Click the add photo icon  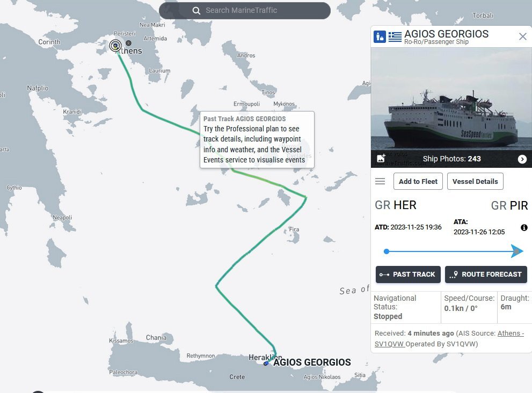(381, 158)
